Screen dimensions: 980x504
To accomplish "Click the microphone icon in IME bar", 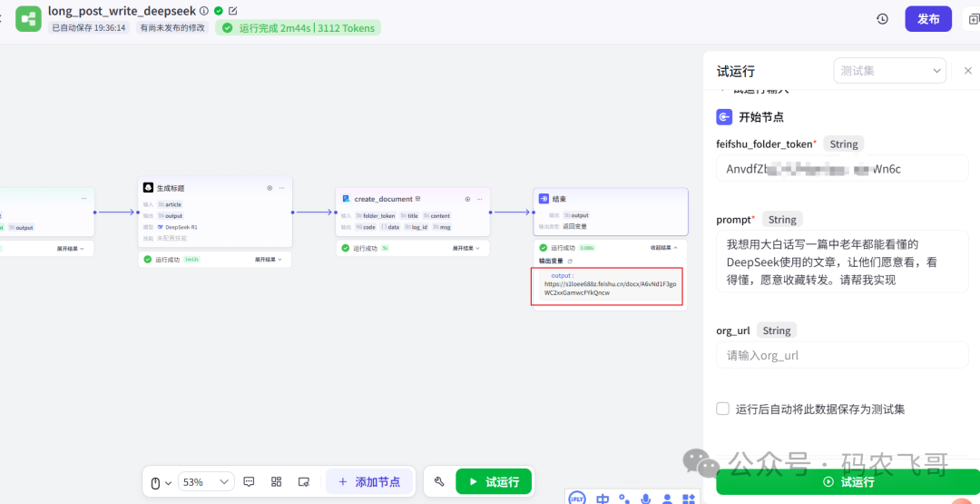I will click(646, 499).
